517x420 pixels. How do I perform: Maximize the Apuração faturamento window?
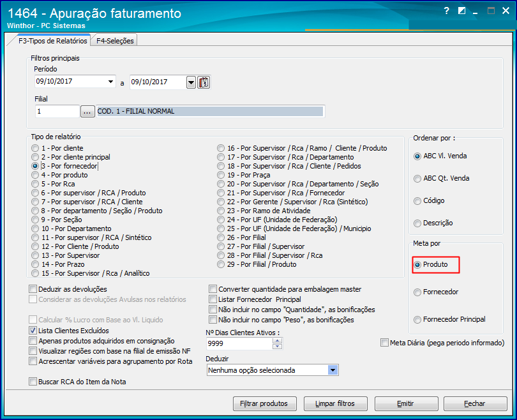click(x=491, y=11)
